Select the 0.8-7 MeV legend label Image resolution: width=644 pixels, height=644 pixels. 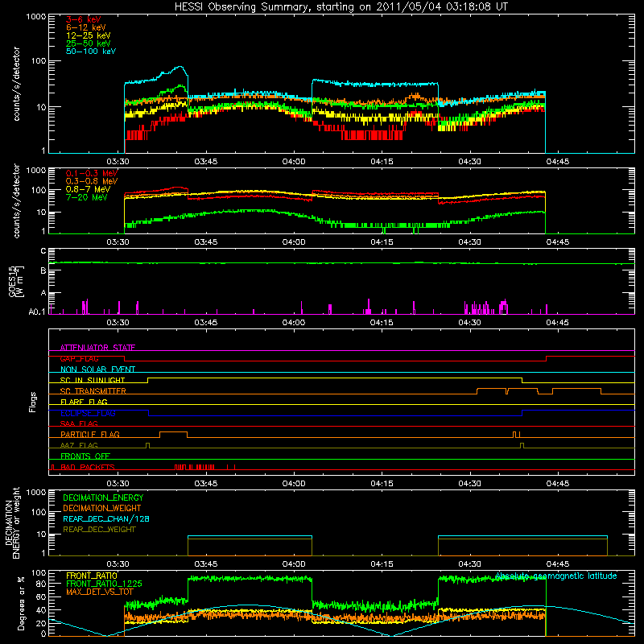pyautogui.click(x=88, y=189)
